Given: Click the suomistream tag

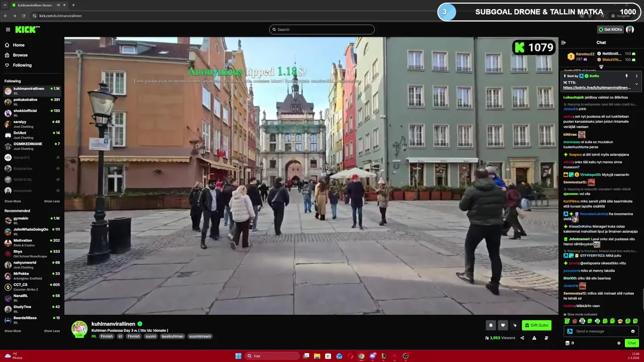Looking at the screenshot, I should click(x=200, y=336).
